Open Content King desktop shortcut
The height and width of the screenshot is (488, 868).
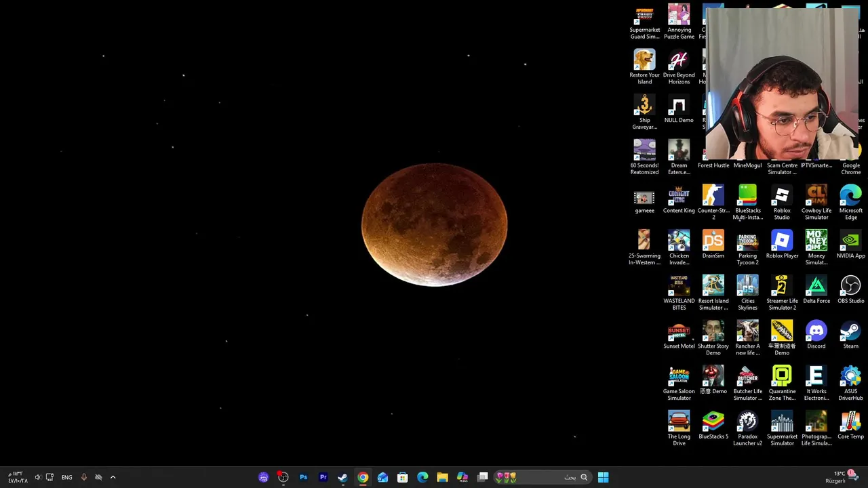tap(679, 200)
